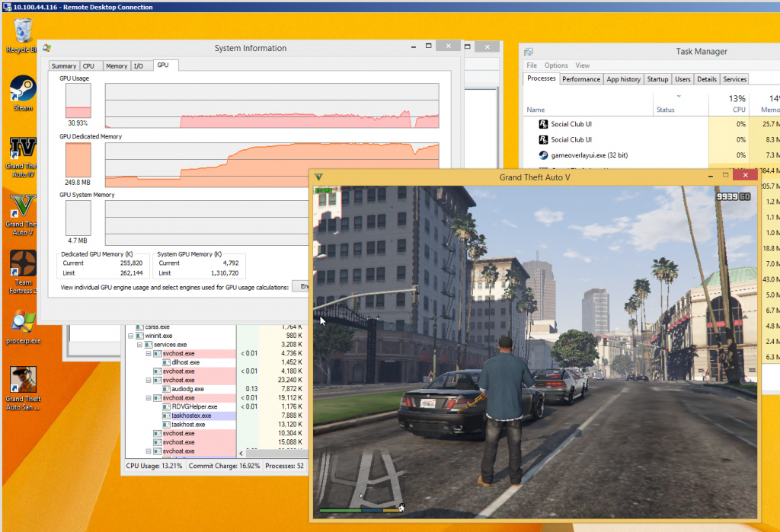Collapse the services.exe tree node

pos(139,345)
